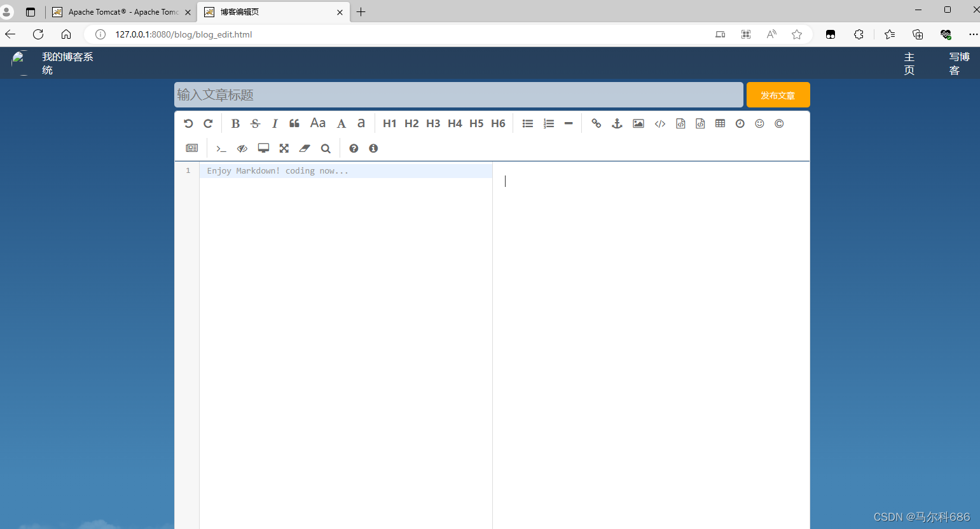Image resolution: width=980 pixels, height=529 pixels.
Task: Insert H2 heading
Action: click(x=411, y=123)
